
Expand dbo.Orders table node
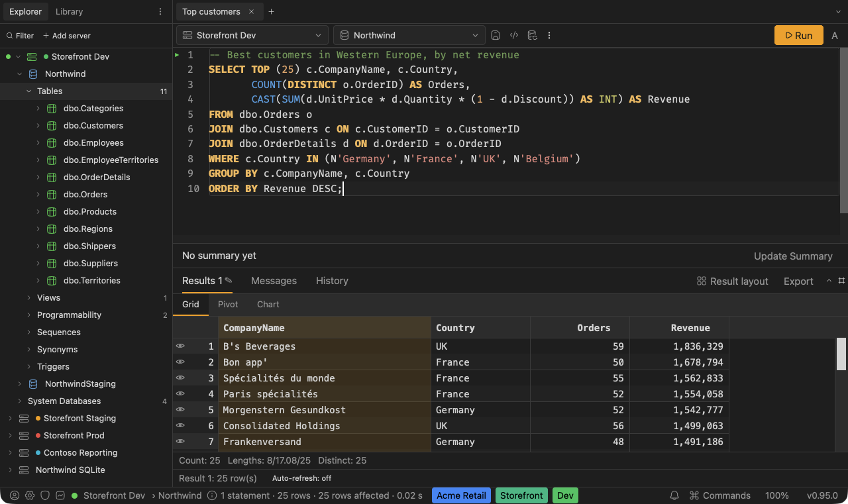coord(38,194)
